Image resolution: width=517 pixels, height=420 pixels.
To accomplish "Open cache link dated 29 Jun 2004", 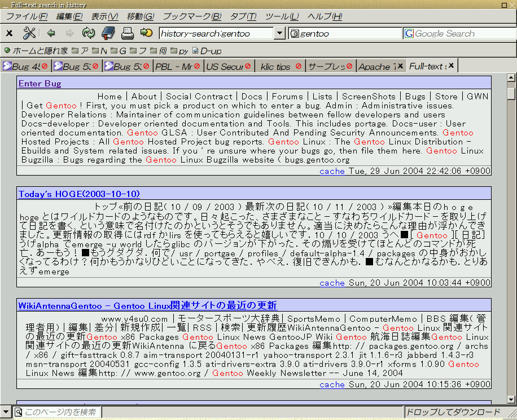I will [x=332, y=171].
